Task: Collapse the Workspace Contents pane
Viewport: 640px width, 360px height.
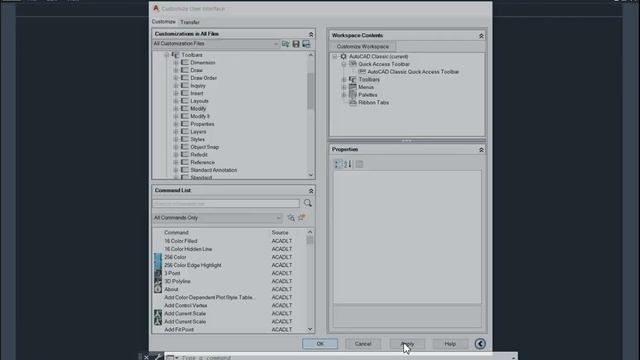Action: click(481, 36)
